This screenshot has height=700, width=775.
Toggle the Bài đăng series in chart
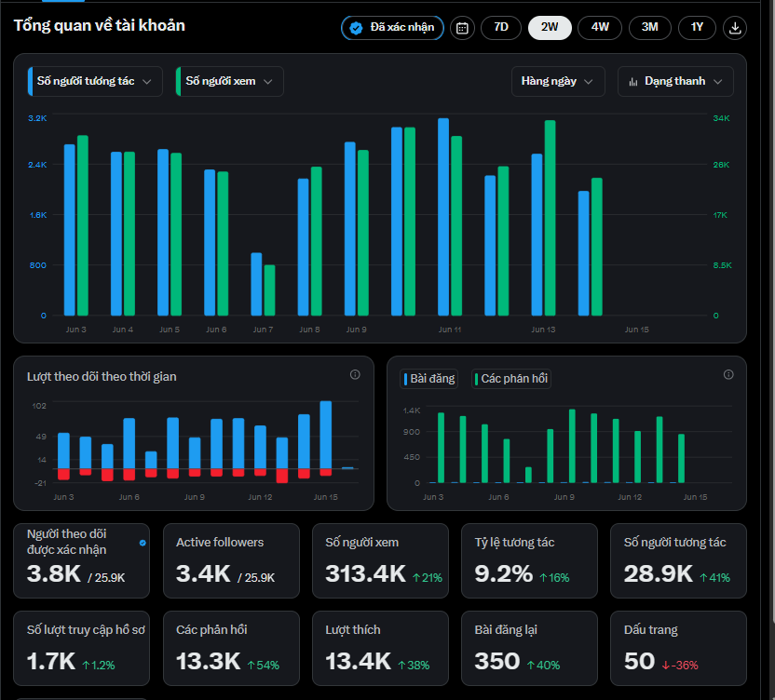(x=429, y=379)
